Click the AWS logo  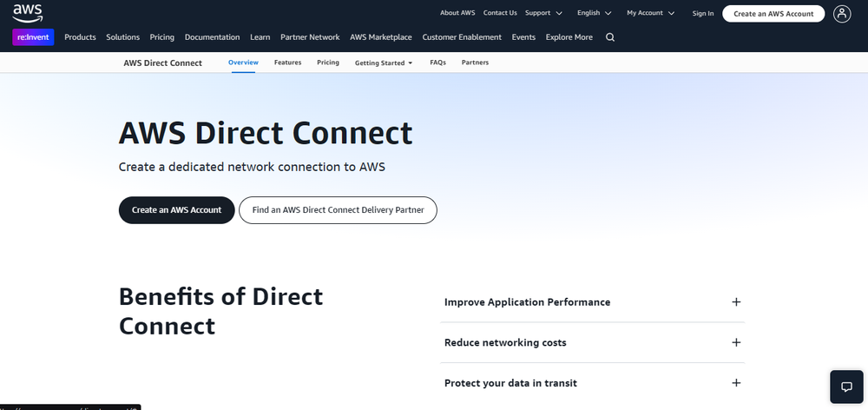27,13
